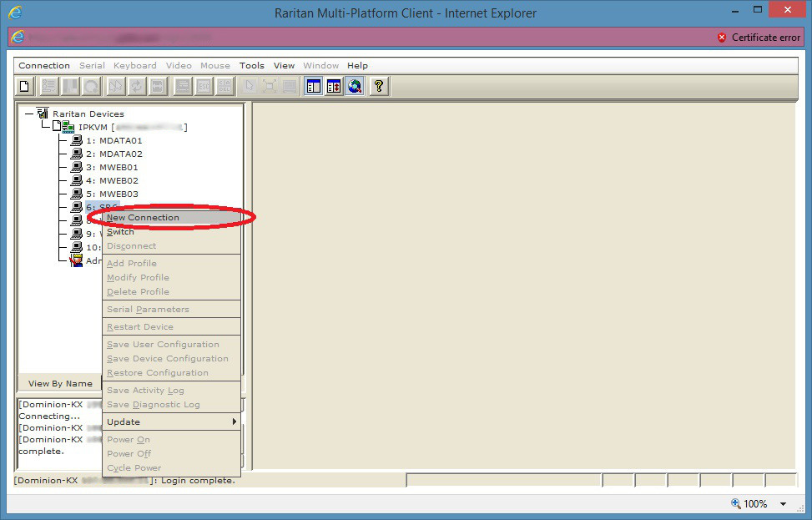The image size is (812, 520).
Task: Click the Single Cursor Mode icon
Action: (249, 86)
